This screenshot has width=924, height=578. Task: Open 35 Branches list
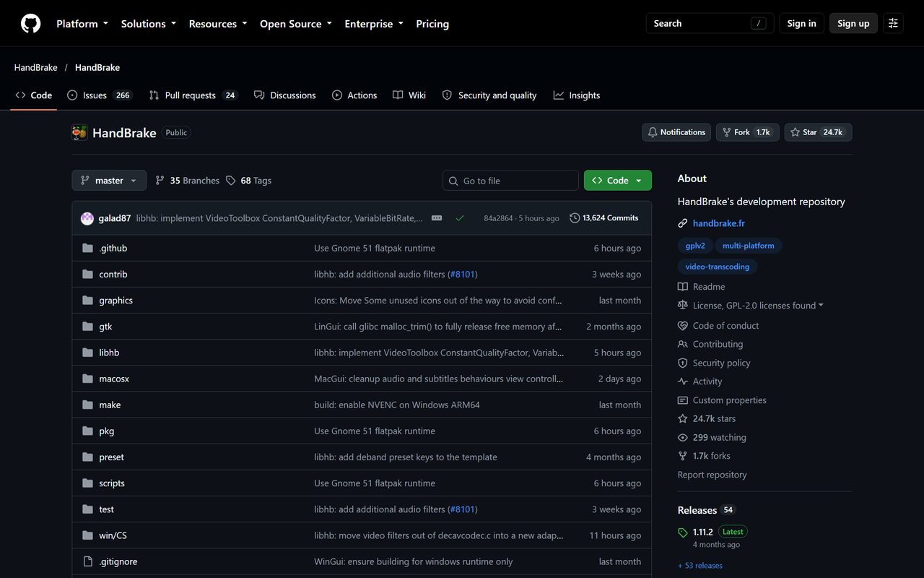pos(187,181)
